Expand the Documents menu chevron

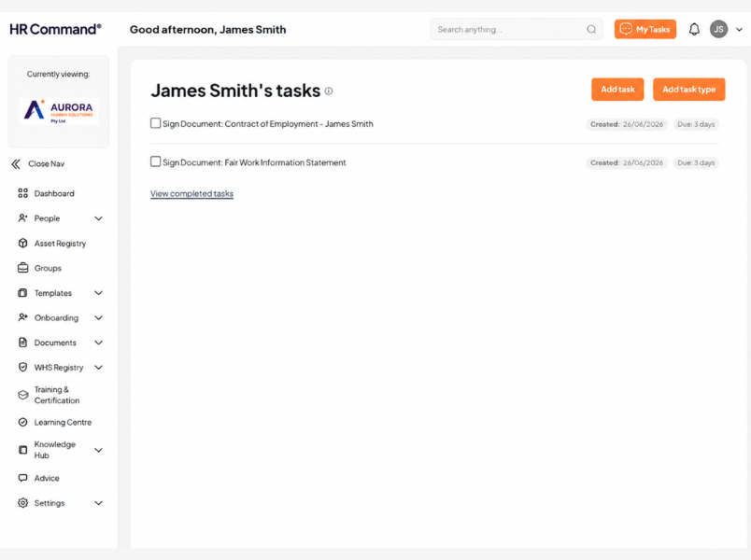click(x=99, y=343)
